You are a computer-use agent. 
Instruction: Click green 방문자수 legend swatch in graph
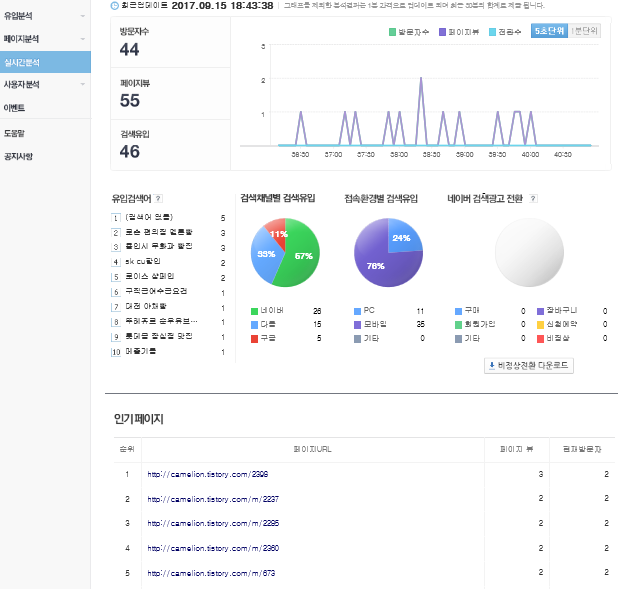click(x=392, y=32)
